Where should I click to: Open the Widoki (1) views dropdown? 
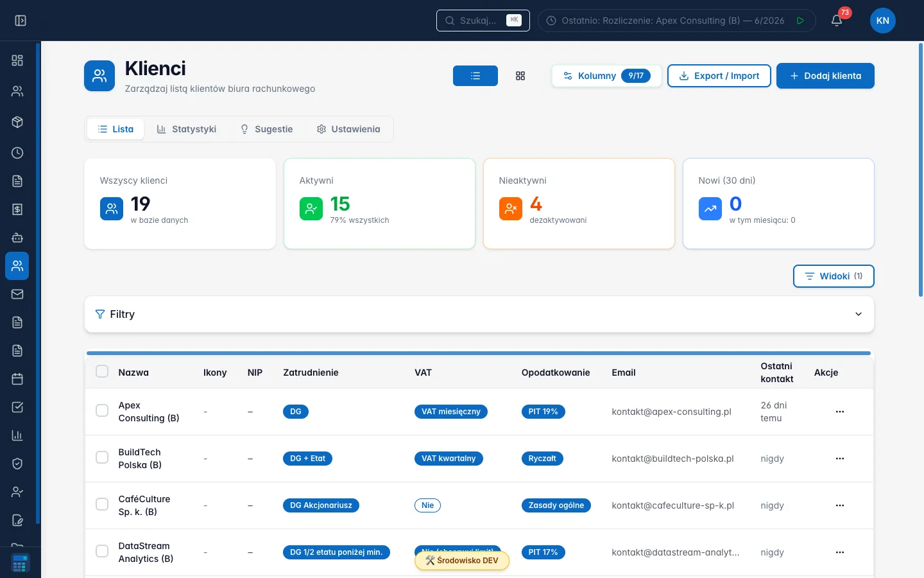click(x=834, y=276)
